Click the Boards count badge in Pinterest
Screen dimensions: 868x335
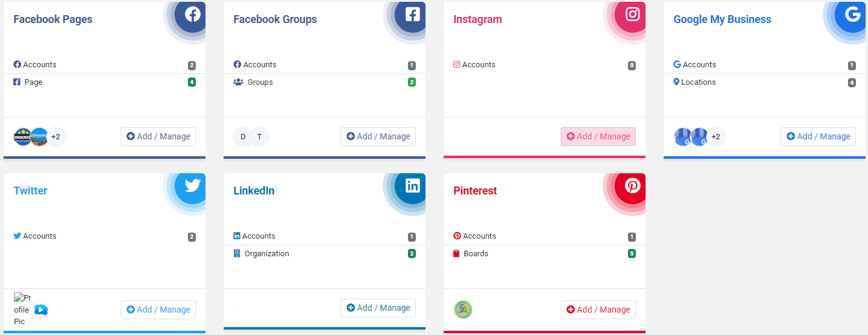(632, 254)
